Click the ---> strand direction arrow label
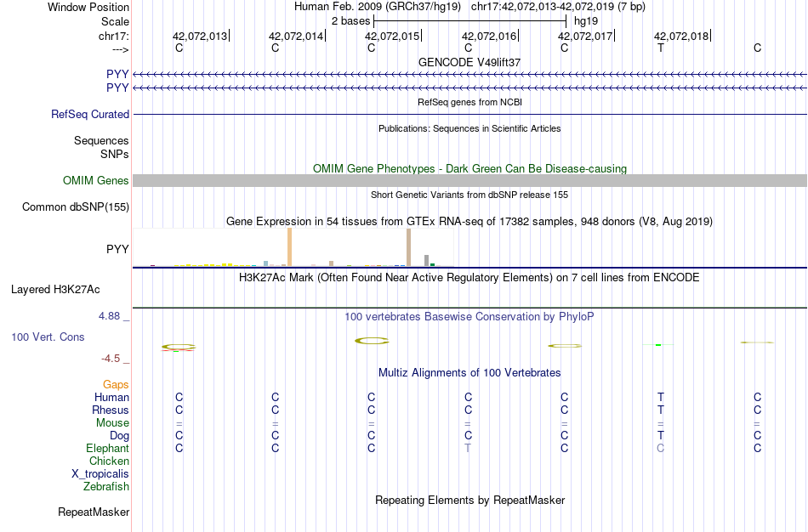This screenshot has width=808, height=532. coord(120,49)
